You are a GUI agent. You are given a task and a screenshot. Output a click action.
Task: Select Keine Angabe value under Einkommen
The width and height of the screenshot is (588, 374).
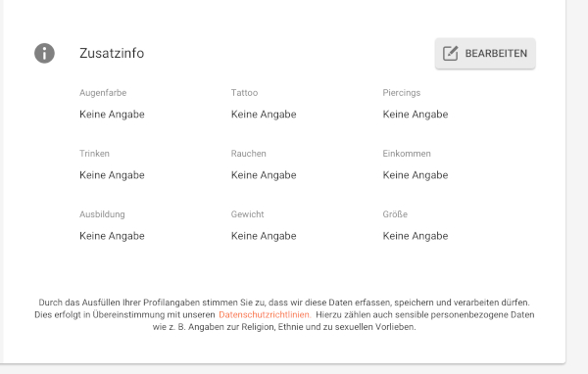[416, 175]
